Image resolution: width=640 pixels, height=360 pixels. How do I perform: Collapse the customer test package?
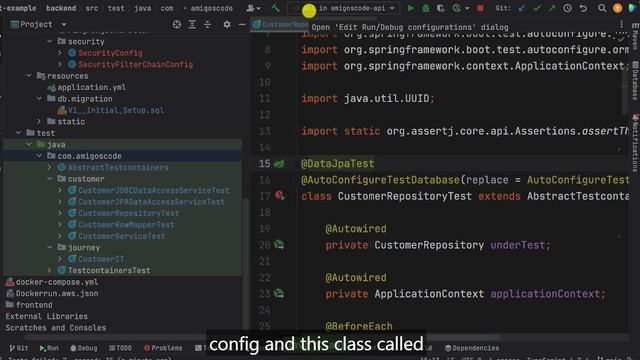[50, 178]
